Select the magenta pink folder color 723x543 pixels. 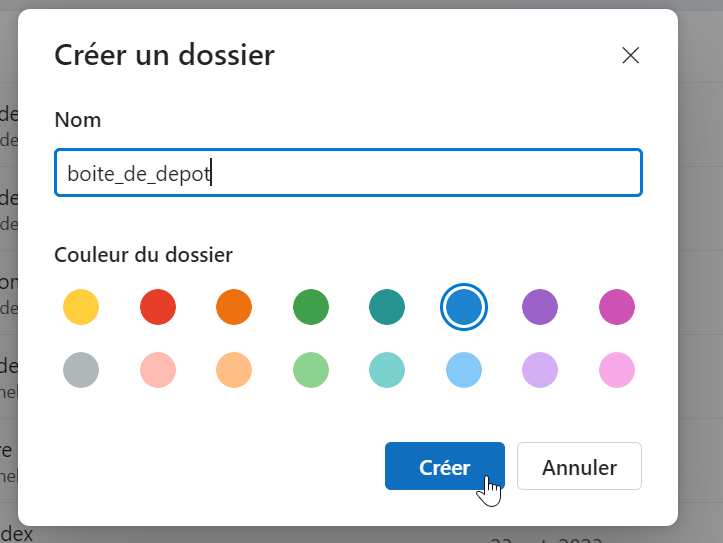click(617, 307)
